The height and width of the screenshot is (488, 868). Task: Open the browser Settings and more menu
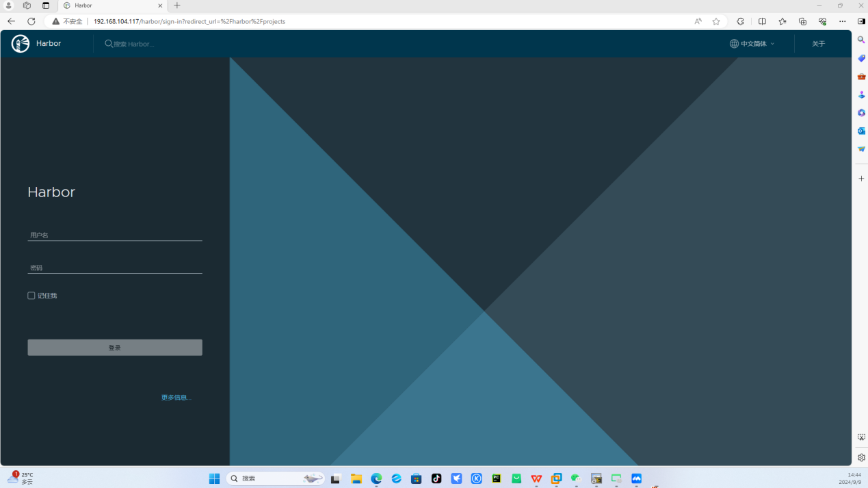843,21
